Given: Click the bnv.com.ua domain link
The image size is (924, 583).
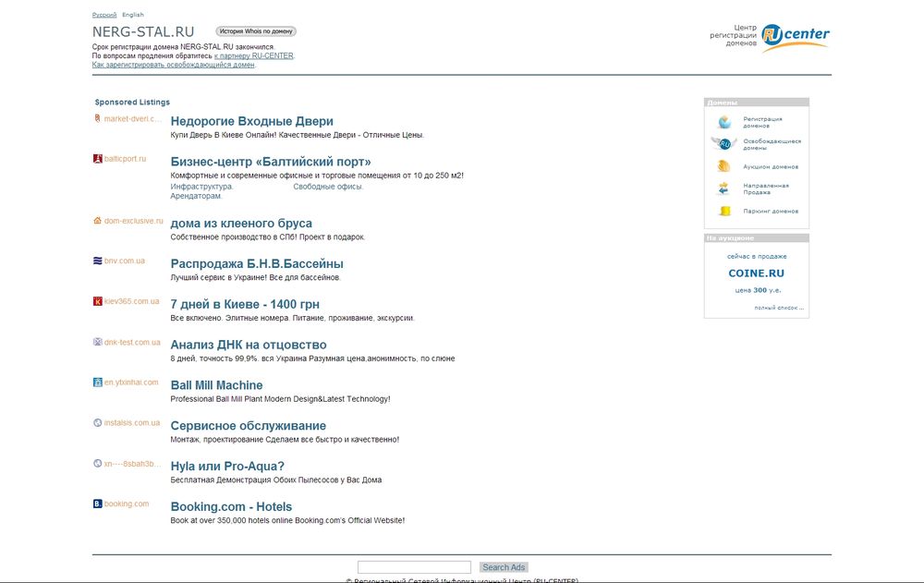Looking at the screenshot, I should [x=125, y=261].
